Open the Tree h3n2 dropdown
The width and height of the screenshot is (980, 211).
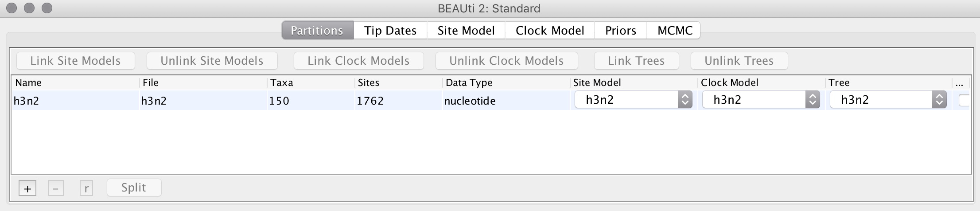coord(888,100)
